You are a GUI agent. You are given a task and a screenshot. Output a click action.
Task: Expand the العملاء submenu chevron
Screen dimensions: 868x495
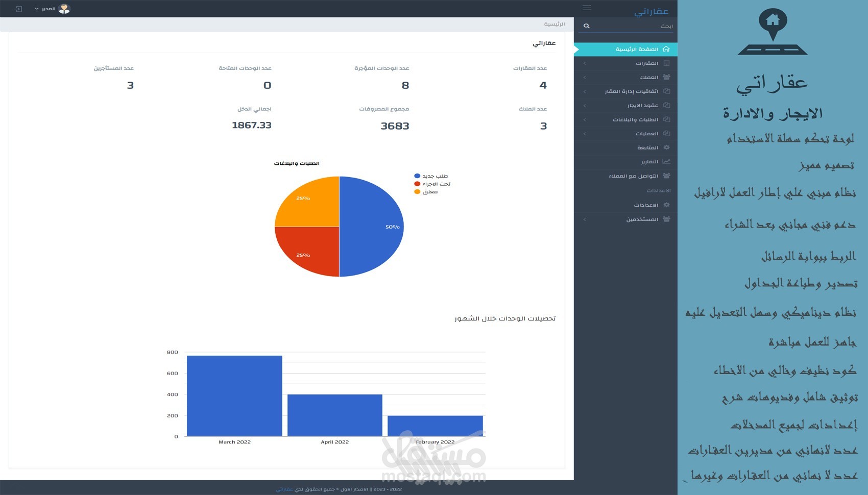[584, 77]
